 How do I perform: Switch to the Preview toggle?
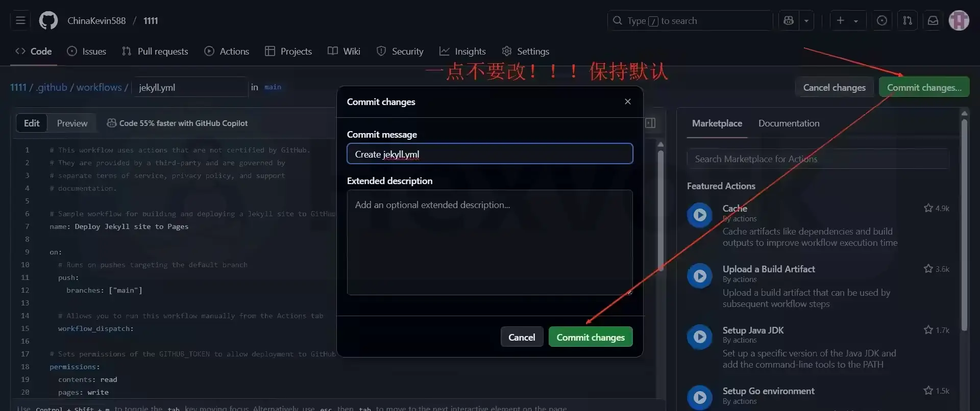(72, 123)
